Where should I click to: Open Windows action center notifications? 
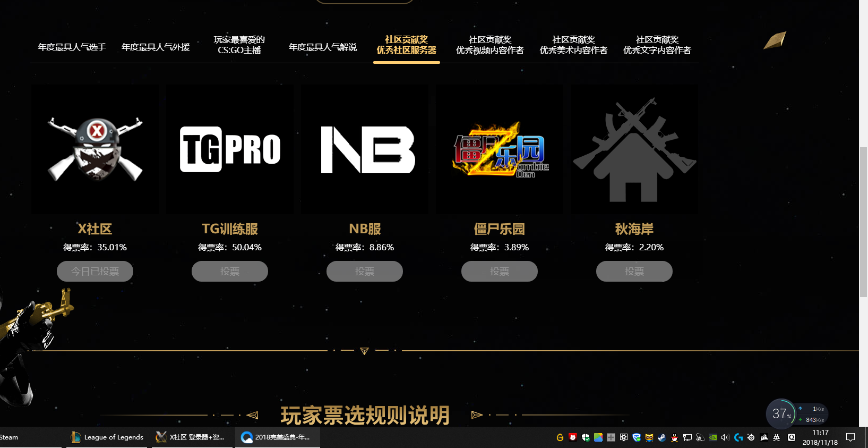click(x=850, y=437)
